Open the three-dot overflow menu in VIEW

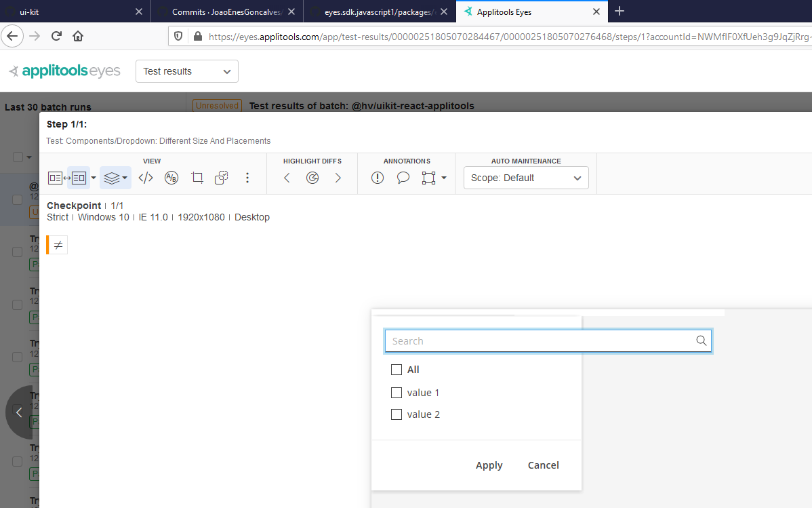point(247,177)
